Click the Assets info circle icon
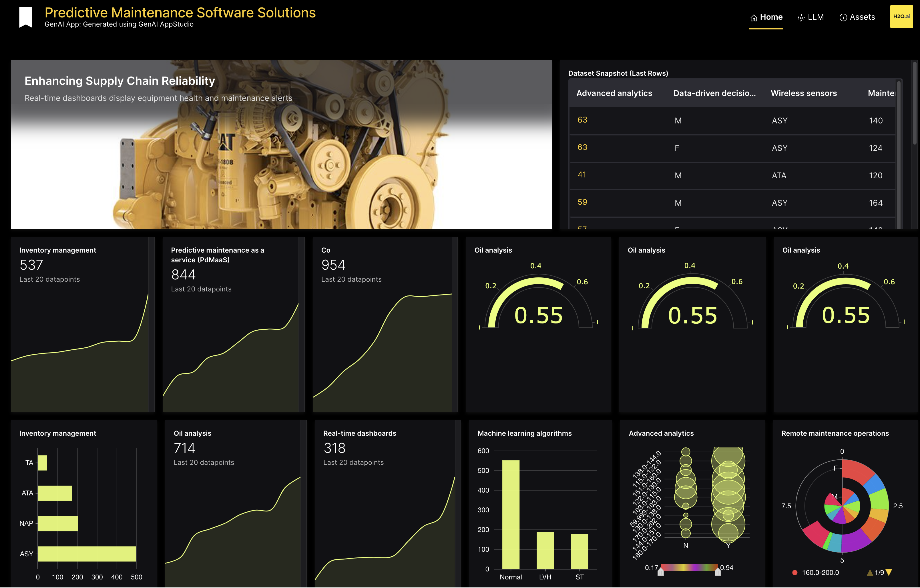 843,17
